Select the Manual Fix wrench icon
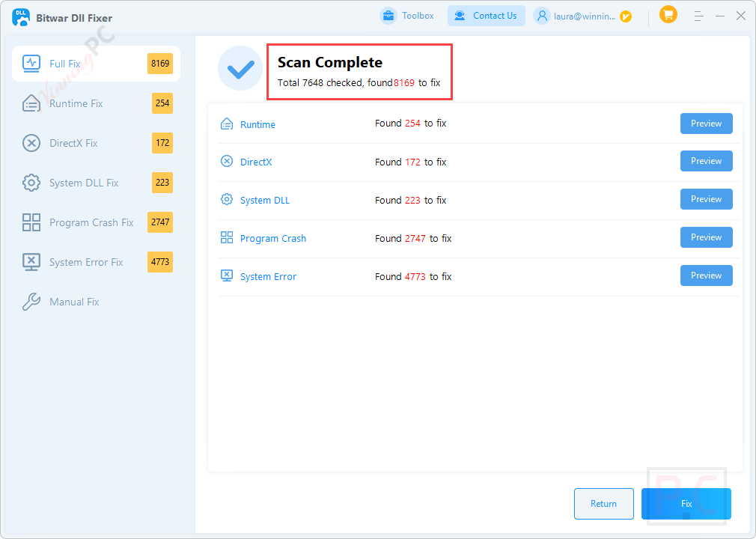756x539 pixels. pyautogui.click(x=31, y=302)
